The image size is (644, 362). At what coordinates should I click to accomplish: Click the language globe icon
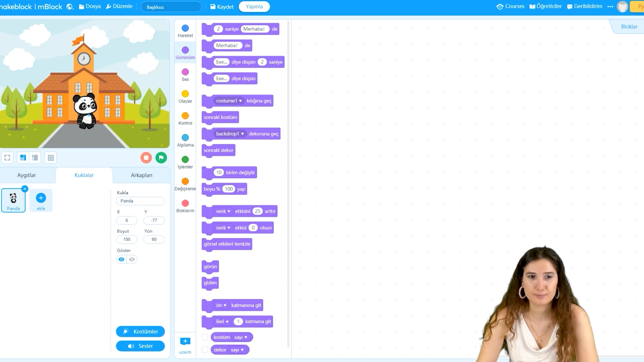[x=70, y=7]
